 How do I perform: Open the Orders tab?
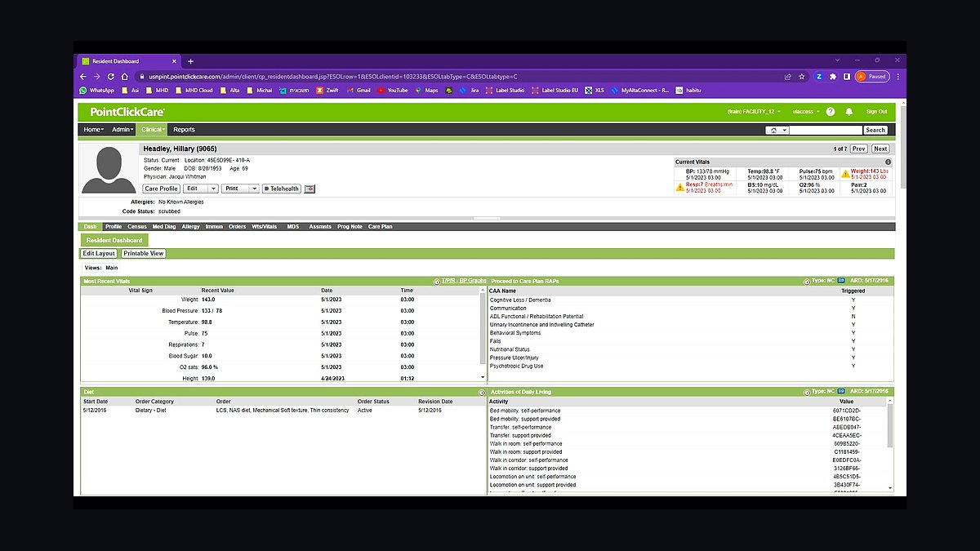coord(237,227)
